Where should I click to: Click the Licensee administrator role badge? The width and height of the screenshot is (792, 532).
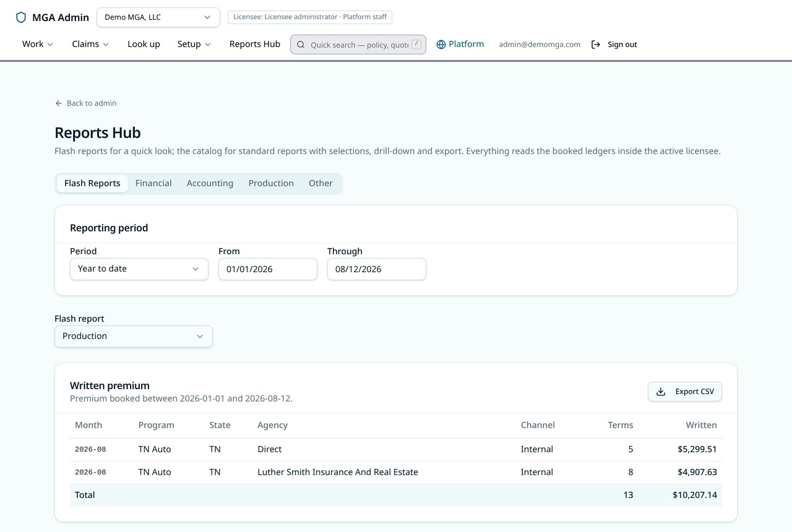(310, 17)
